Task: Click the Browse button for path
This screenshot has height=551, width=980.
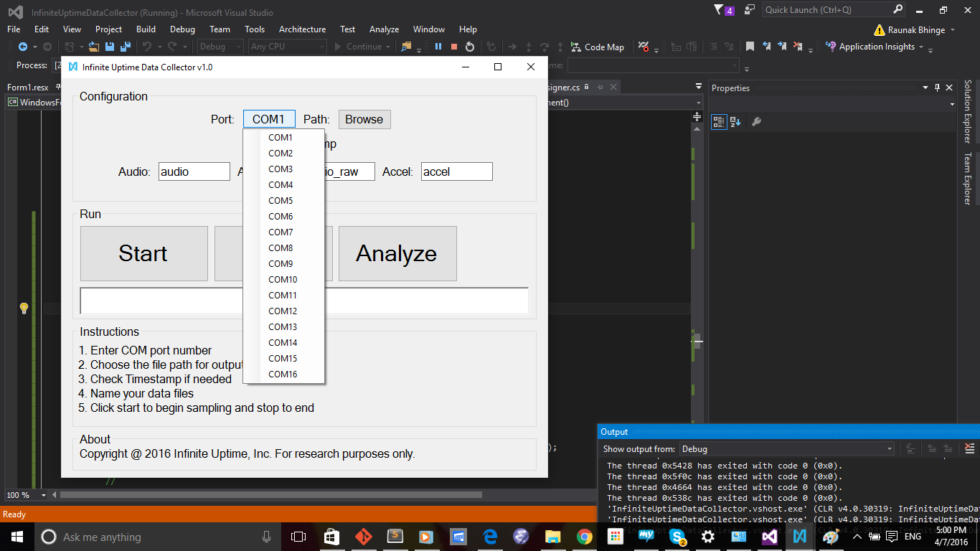Action: [364, 119]
